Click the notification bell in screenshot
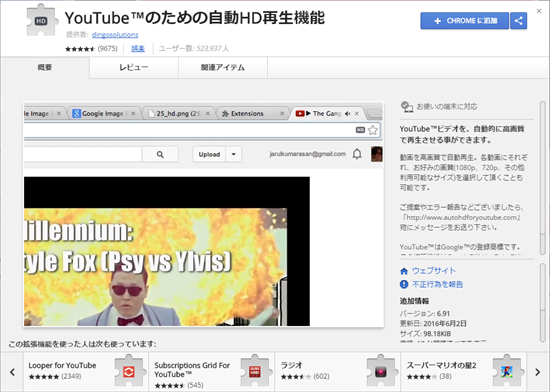 pyautogui.click(x=357, y=154)
